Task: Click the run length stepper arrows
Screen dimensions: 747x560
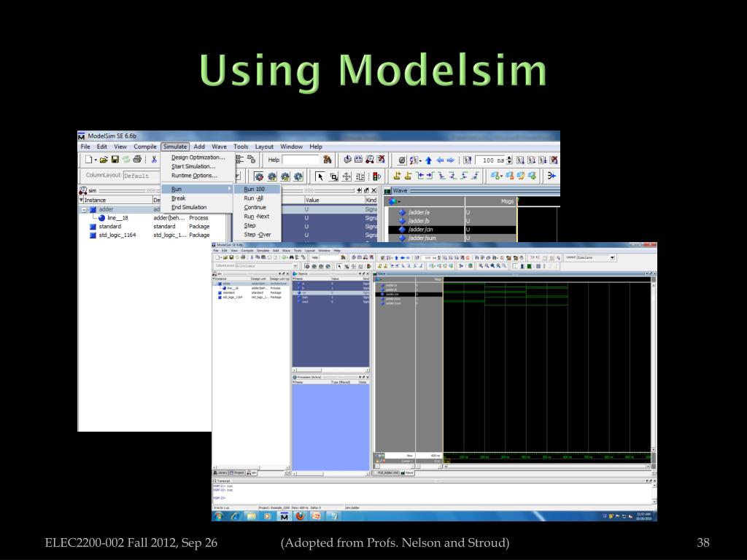Action: (x=509, y=160)
